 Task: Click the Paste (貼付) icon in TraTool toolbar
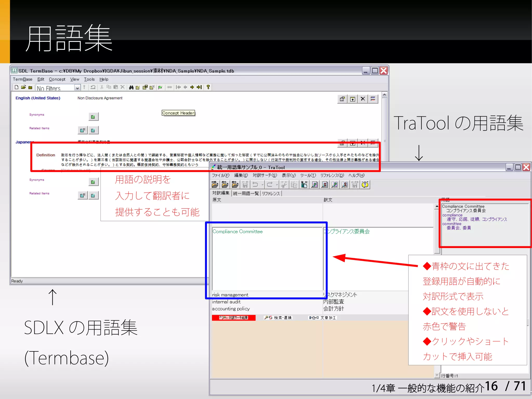pos(304,185)
